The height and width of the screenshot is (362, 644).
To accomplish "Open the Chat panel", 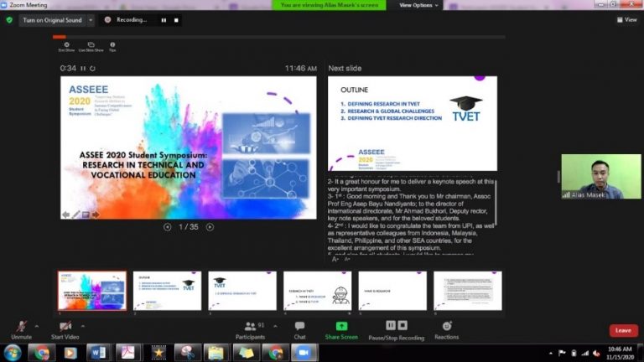I will [300, 330].
